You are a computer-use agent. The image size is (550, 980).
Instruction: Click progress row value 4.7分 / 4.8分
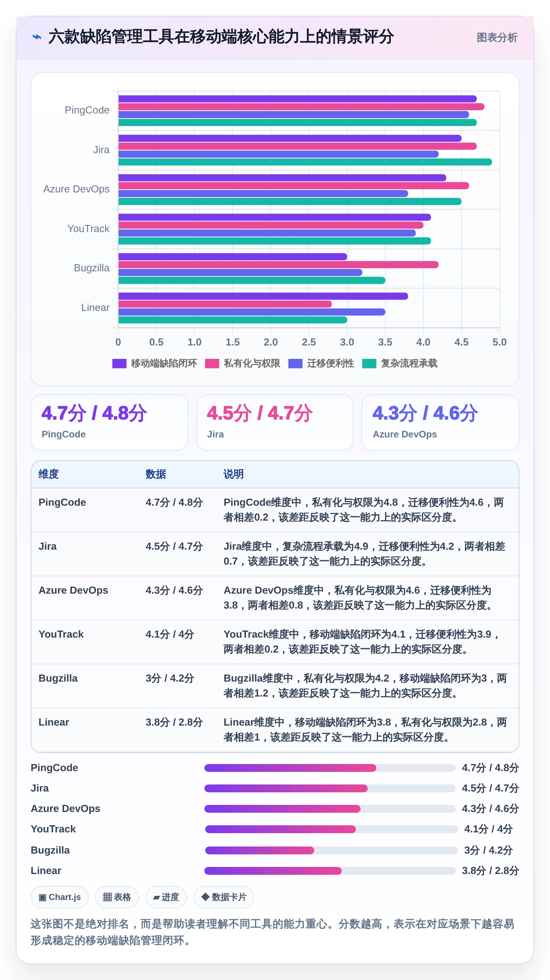pos(490,768)
